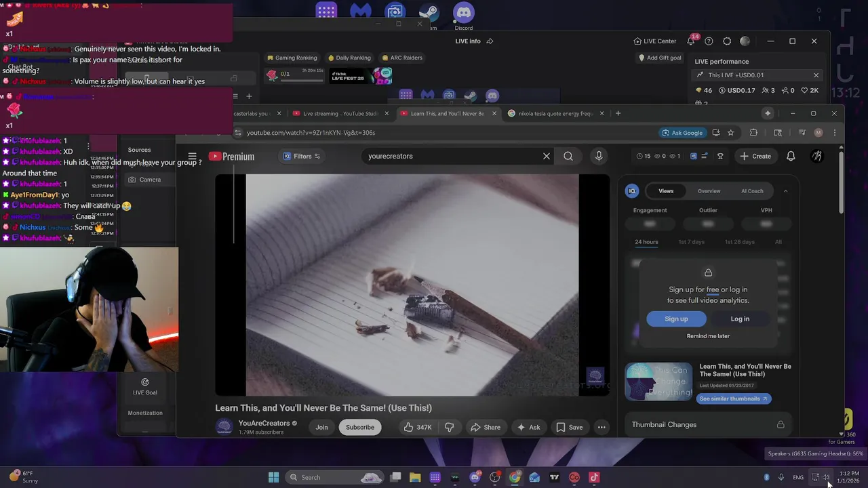The image size is (868, 488).
Task: Open Daily Ranking tag
Action: click(349, 58)
